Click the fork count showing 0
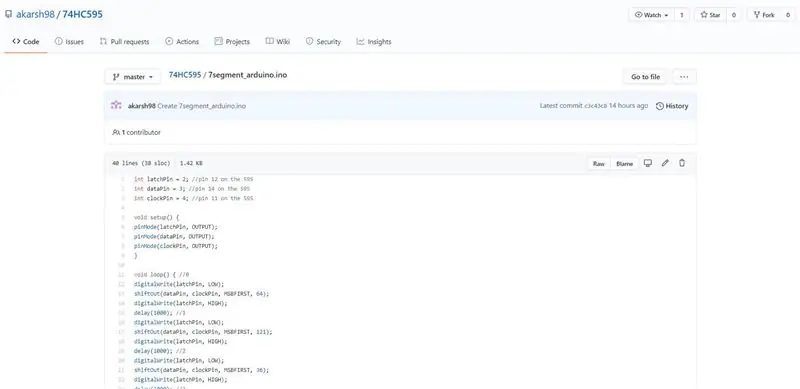Screen dimensions: 800x389 pyautogui.click(x=788, y=15)
